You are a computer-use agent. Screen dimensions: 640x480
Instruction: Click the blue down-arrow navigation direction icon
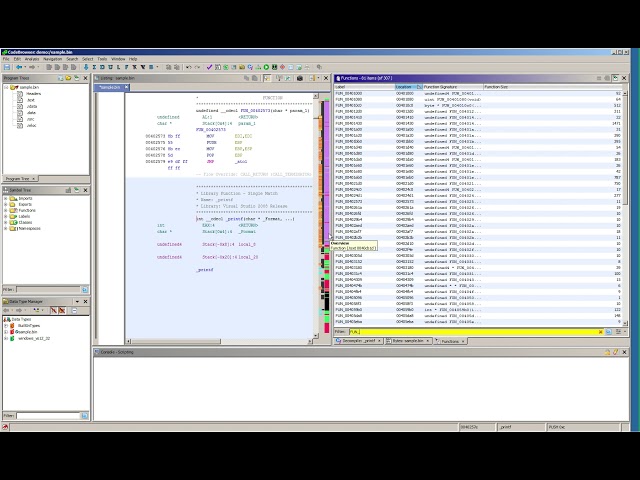[86, 67]
